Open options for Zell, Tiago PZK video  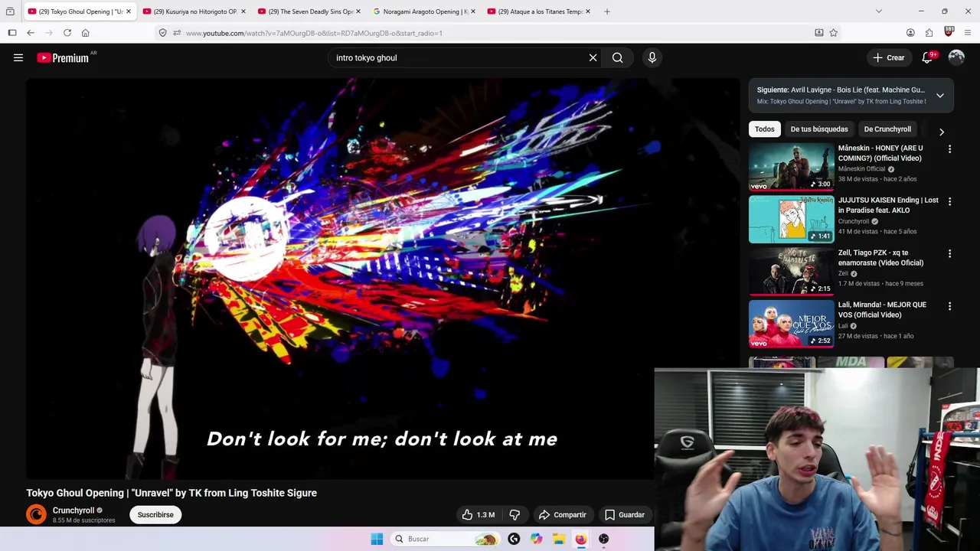(x=950, y=253)
